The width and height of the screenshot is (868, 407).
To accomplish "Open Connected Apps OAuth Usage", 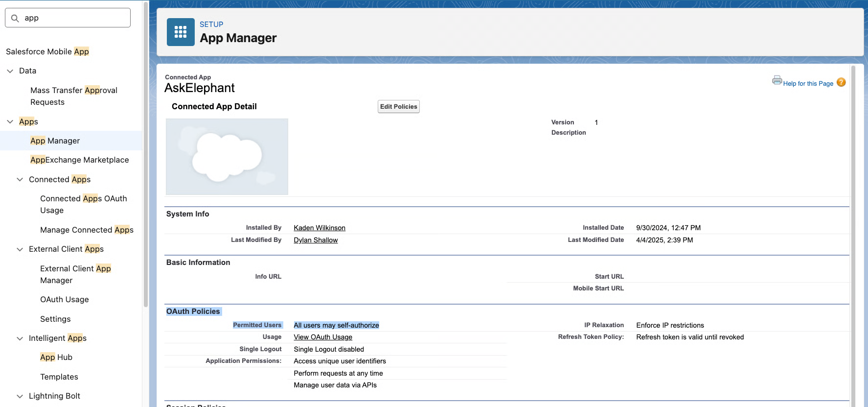I will 84,204.
